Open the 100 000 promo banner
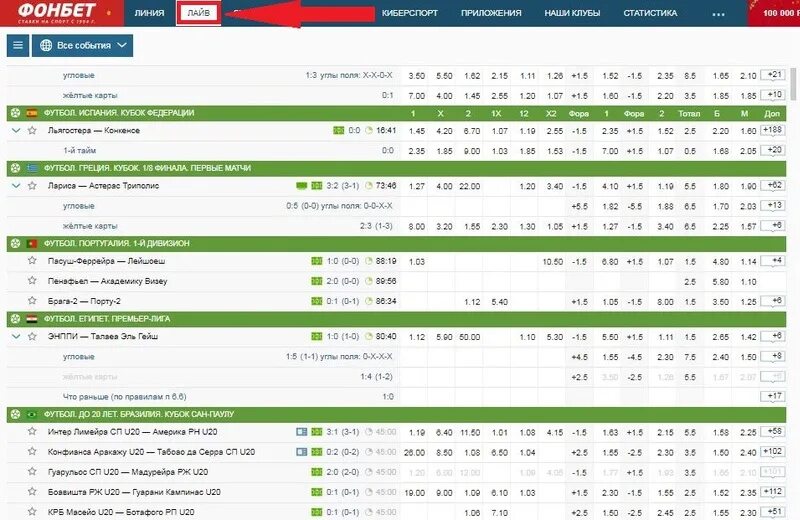The image size is (800, 520). point(774,13)
